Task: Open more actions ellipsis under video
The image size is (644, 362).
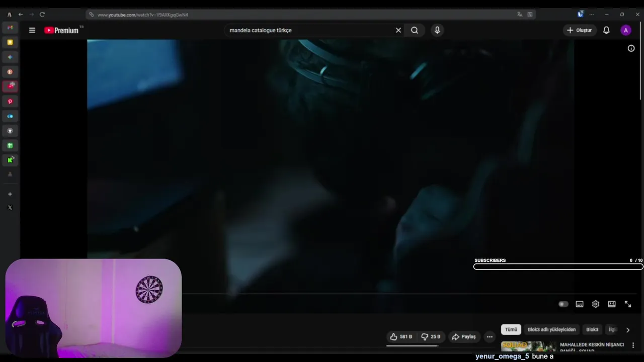Action: click(490, 337)
